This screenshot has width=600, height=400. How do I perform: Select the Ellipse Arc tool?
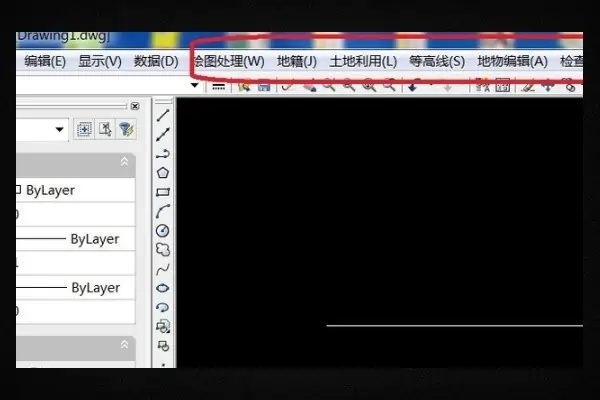(163, 307)
